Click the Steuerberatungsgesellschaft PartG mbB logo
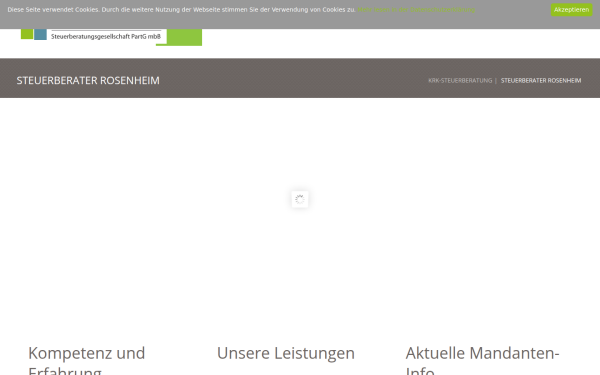This screenshot has width=600, height=375. [111, 37]
